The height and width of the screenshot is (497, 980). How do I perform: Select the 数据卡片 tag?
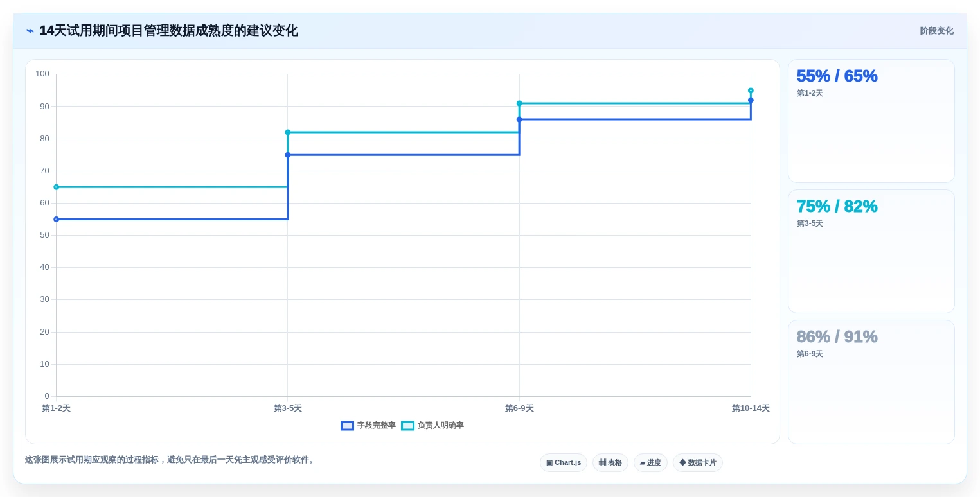[x=698, y=462]
